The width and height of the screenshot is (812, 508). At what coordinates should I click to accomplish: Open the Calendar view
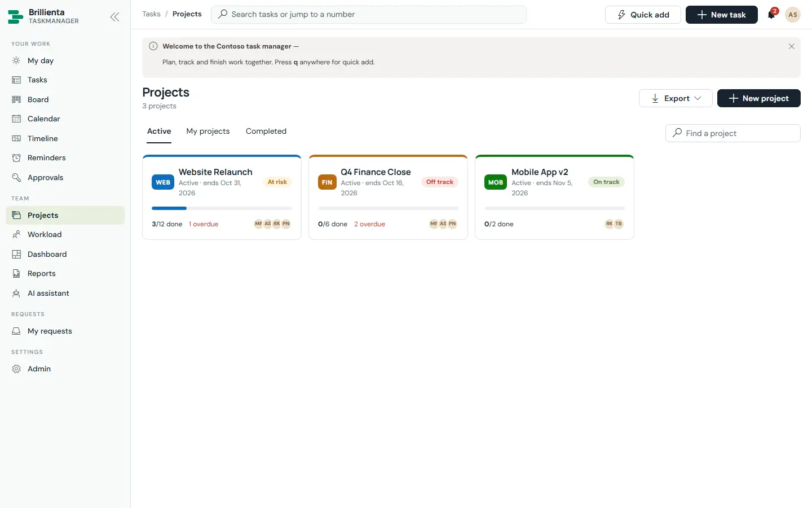[65, 119]
